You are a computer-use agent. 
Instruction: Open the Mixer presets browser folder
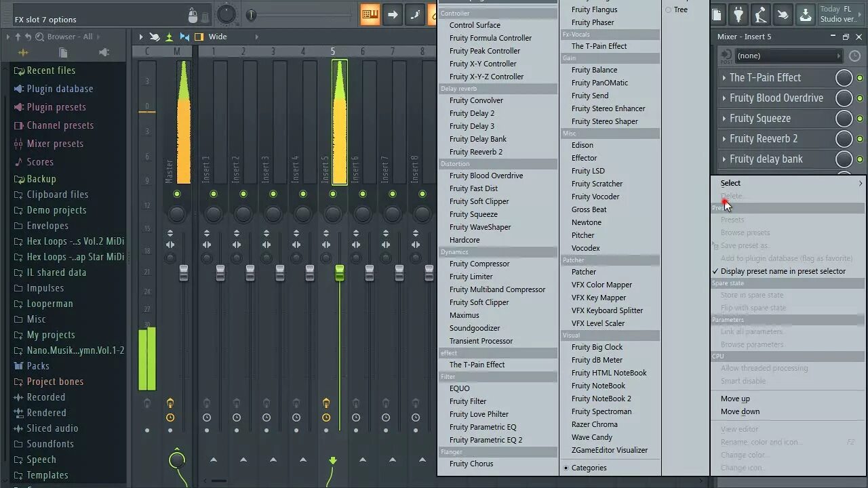coord(55,144)
